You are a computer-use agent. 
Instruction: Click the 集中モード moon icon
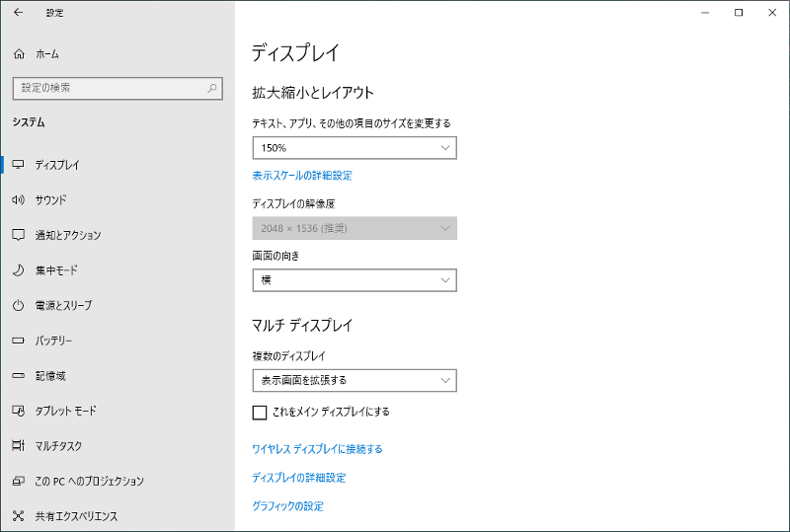[18, 270]
